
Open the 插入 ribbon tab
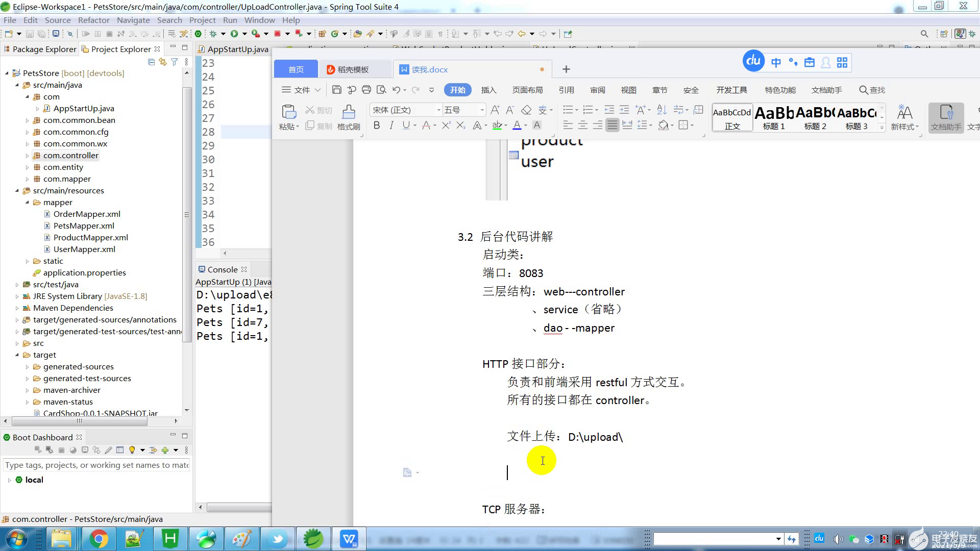click(488, 90)
